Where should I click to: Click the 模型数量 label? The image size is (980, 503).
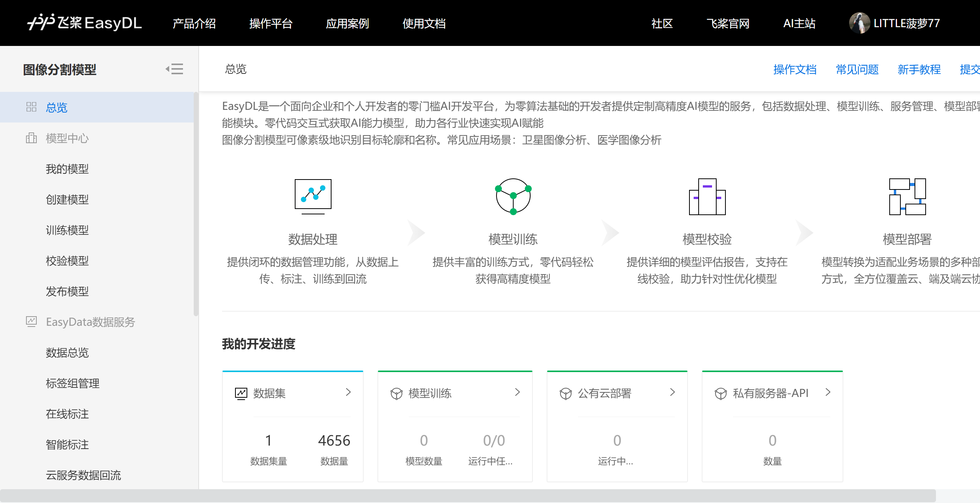click(423, 461)
